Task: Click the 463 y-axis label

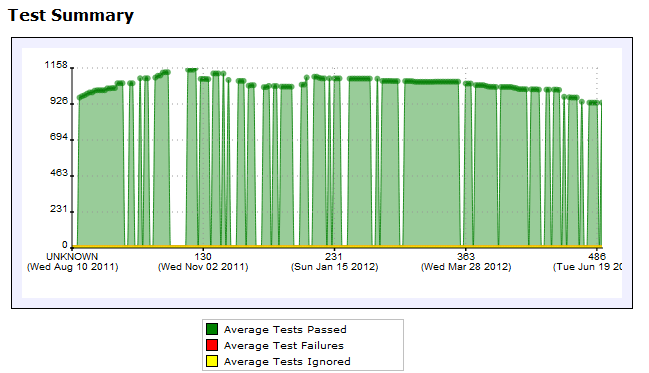Action: tap(58, 173)
